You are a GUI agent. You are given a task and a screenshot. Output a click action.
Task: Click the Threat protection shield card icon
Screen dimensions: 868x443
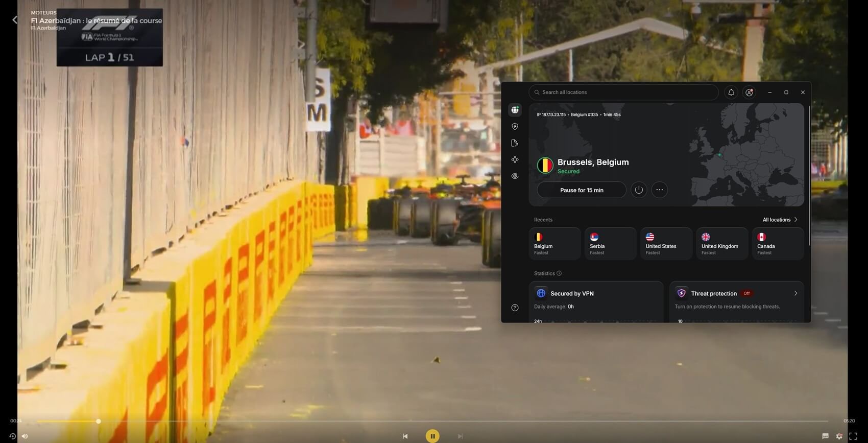tap(681, 293)
